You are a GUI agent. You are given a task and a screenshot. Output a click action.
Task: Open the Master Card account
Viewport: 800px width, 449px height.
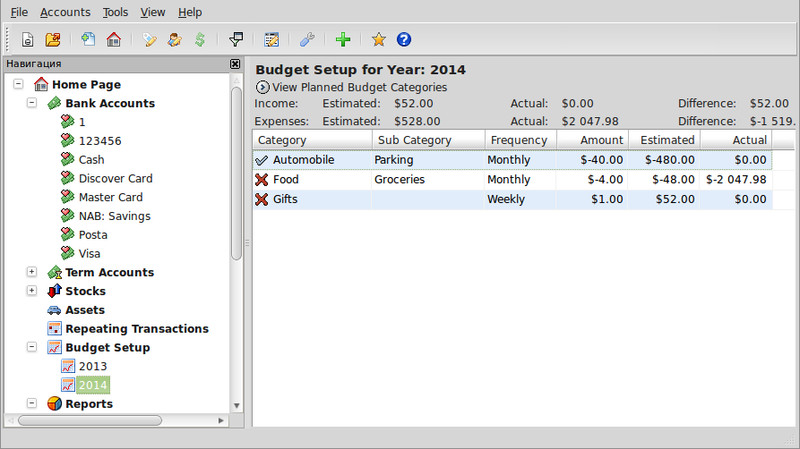[110, 197]
